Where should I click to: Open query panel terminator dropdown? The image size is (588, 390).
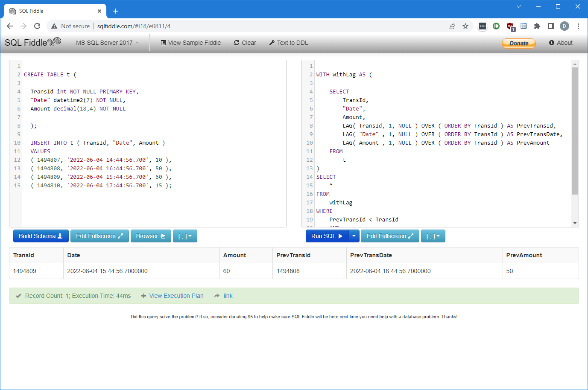(x=433, y=236)
